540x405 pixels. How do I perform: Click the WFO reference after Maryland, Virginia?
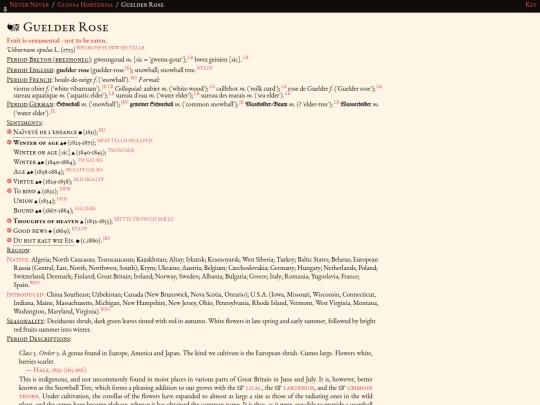coord(105,309)
